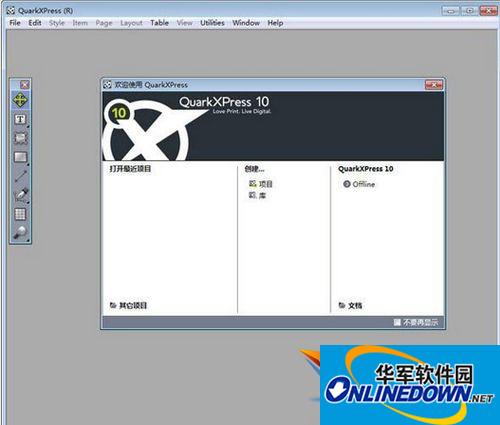Open the Style menu
The height and width of the screenshot is (425, 500).
(57, 23)
